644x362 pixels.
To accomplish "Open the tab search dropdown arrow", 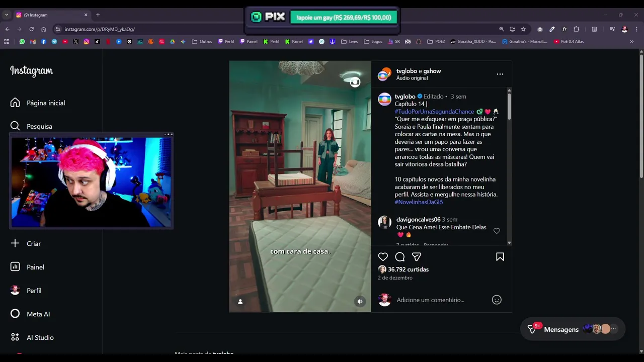I will point(7,15).
